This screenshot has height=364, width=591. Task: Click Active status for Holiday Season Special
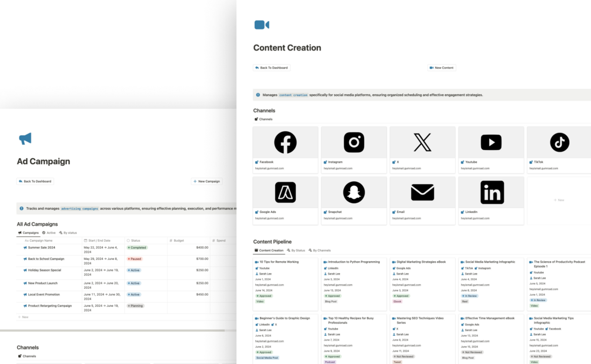[133, 270]
